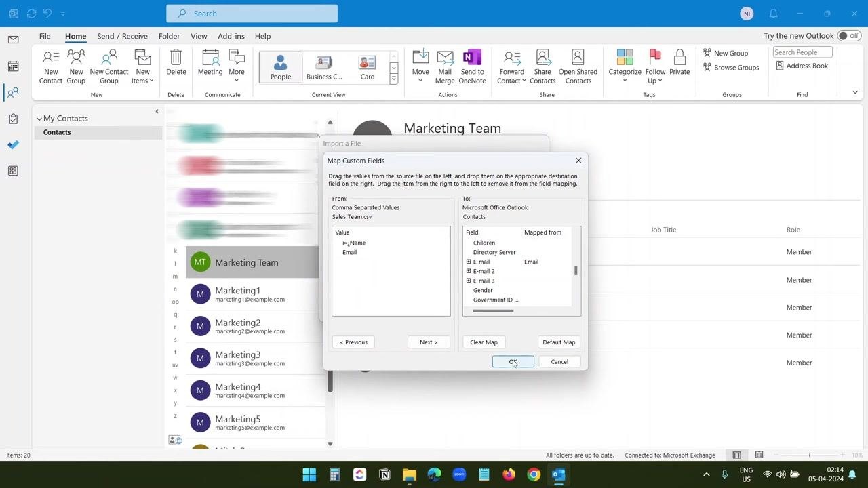The image size is (868, 488).
Task: Click the New Group ribbon icon
Action: [x=76, y=67]
